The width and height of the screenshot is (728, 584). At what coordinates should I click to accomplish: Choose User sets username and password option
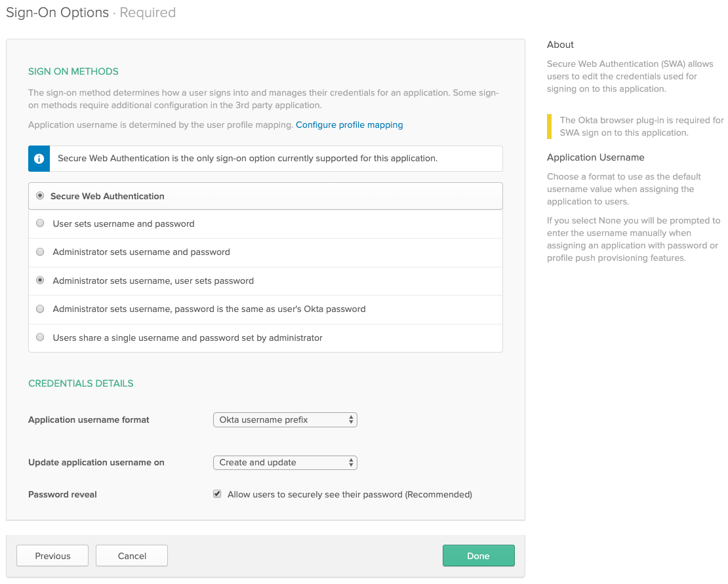[41, 224]
